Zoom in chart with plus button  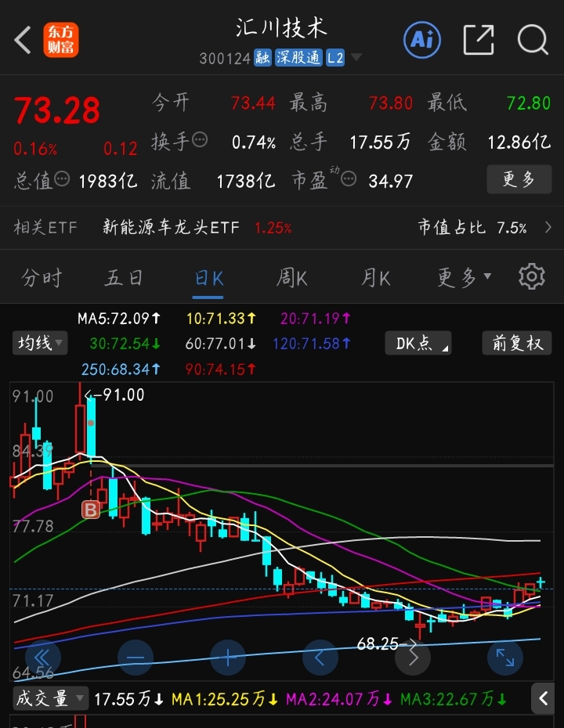(x=228, y=658)
